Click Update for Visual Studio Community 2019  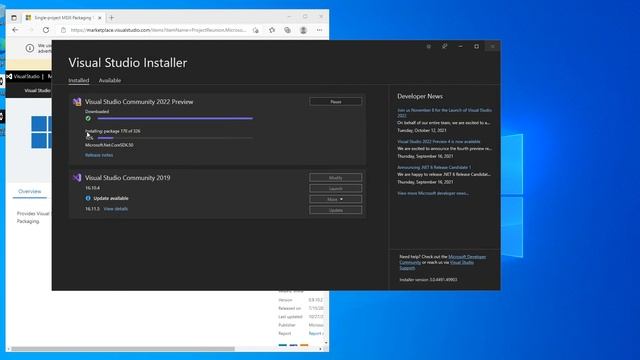pos(336,210)
